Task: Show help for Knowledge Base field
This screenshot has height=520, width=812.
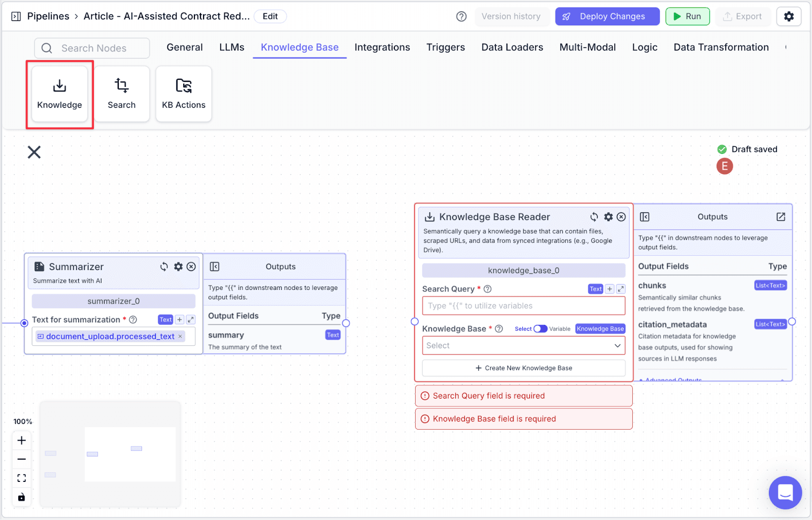Action: (499, 329)
